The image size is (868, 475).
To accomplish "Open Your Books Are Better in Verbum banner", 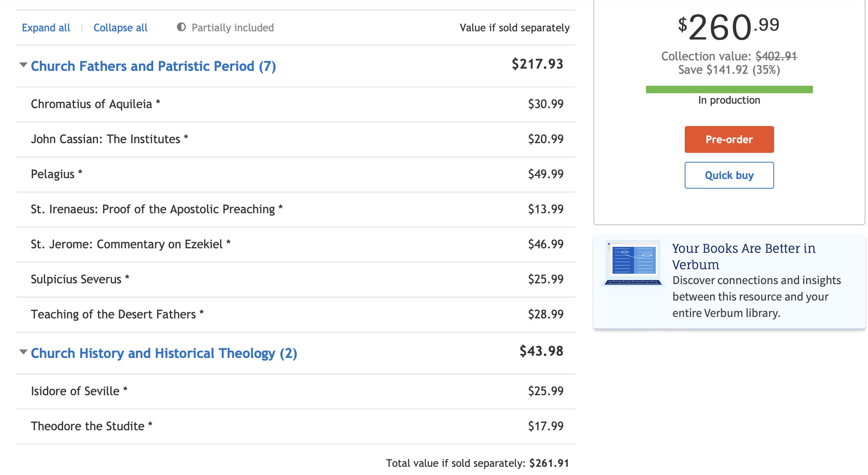I will 729,281.
